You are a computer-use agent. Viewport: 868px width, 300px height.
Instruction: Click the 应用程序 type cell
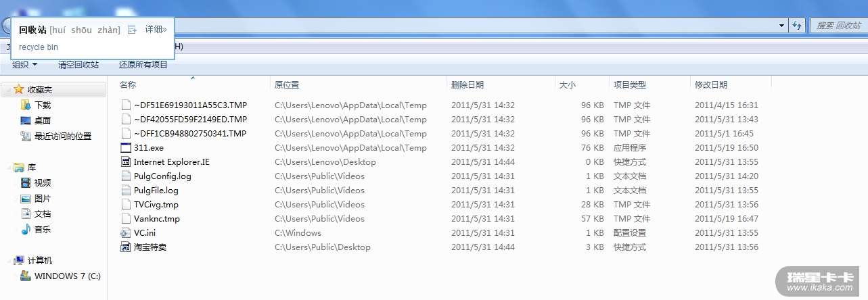[x=630, y=148]
